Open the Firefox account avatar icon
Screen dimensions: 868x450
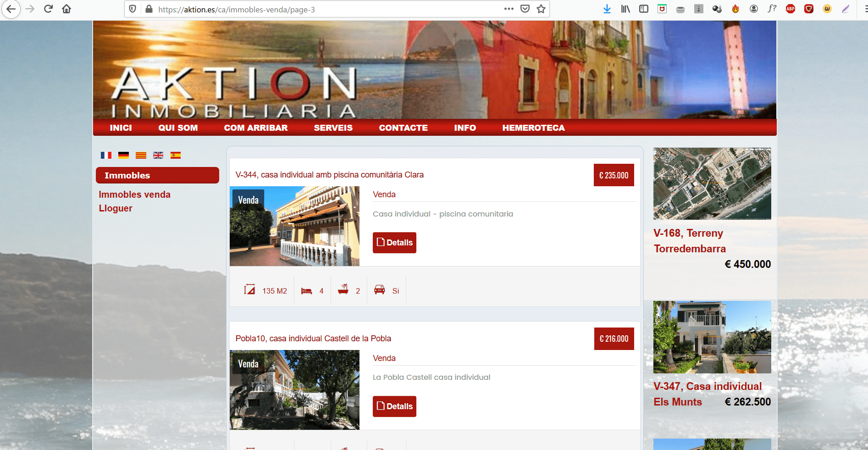(754, 9)
